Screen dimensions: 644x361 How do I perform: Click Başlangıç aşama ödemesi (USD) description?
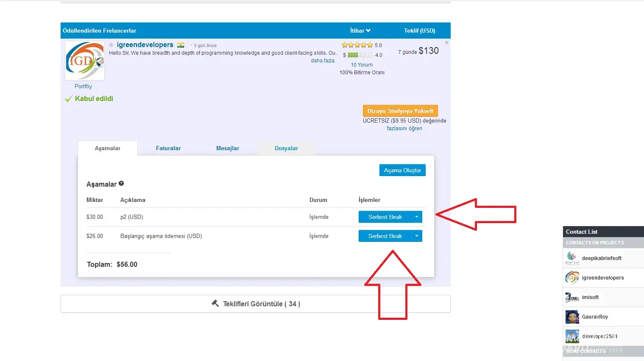point(161,236)
